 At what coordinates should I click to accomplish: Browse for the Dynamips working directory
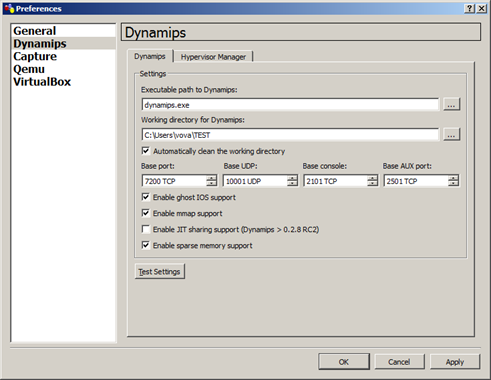451,134
